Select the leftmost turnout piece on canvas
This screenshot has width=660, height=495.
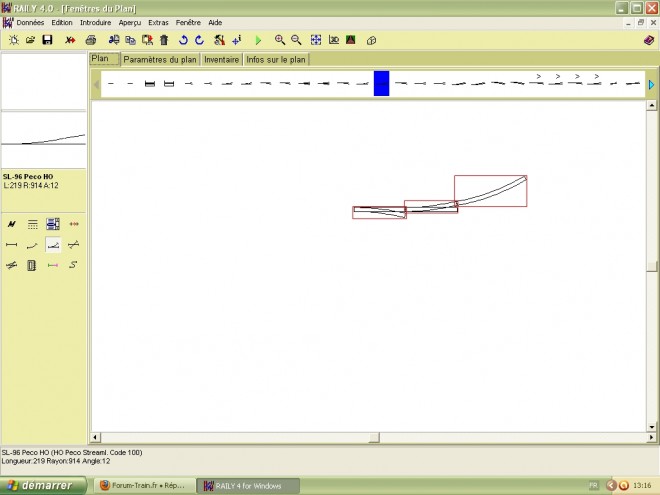[x=379, y=212]
